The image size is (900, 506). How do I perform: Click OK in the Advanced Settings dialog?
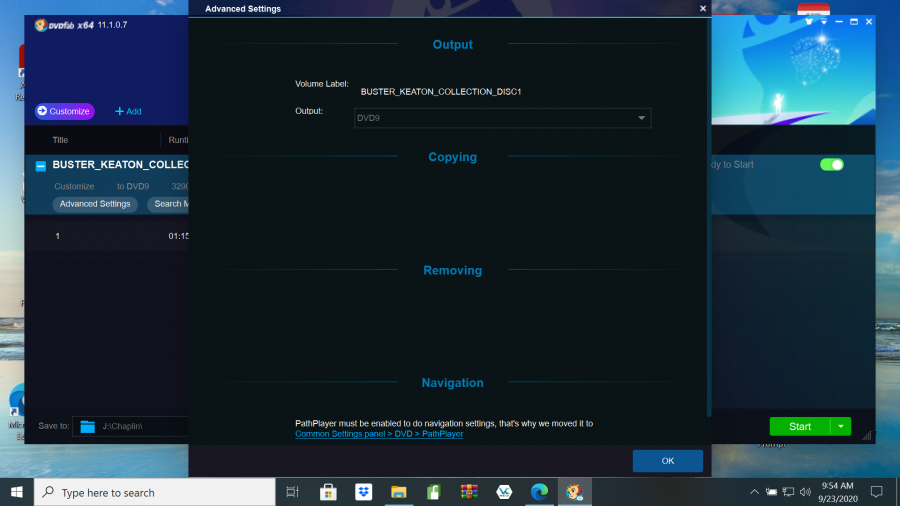[x=668, y=461]
